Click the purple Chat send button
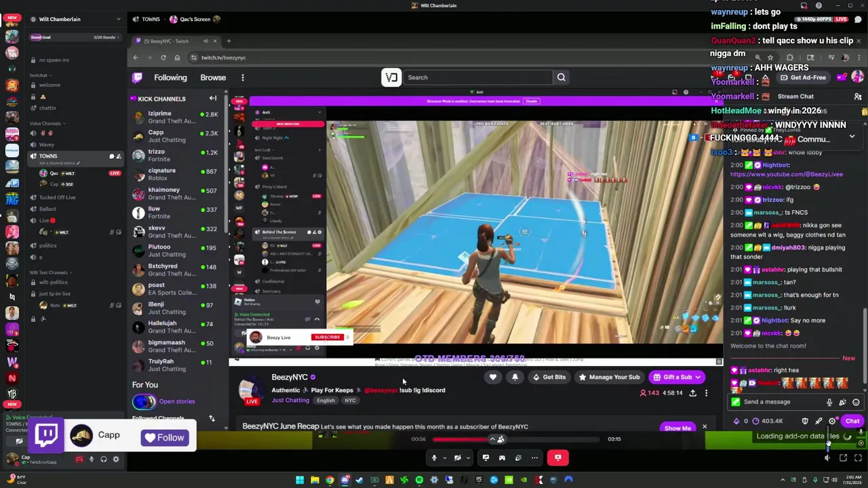Viewport: 868px width, 488px height. coord(852,421)
